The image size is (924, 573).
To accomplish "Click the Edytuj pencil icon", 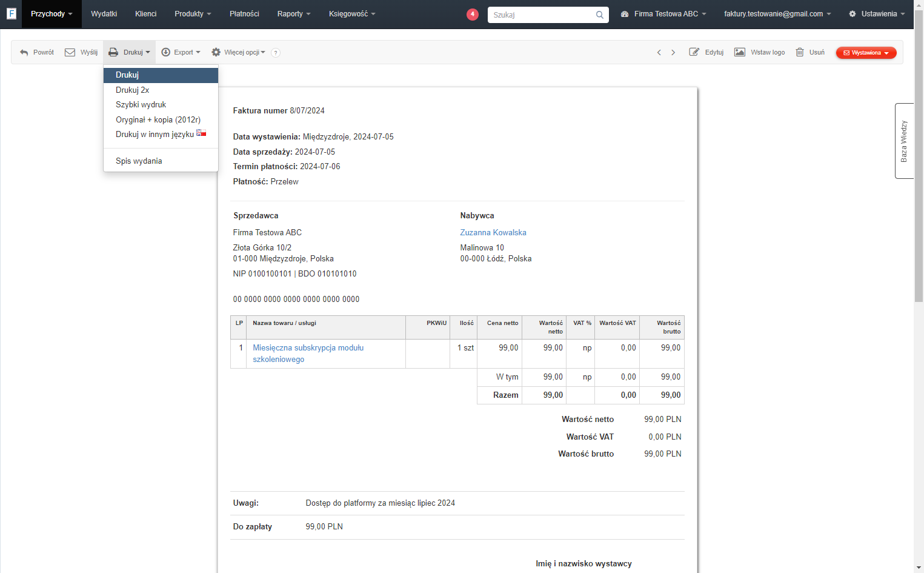I will (x=694, y=52).
